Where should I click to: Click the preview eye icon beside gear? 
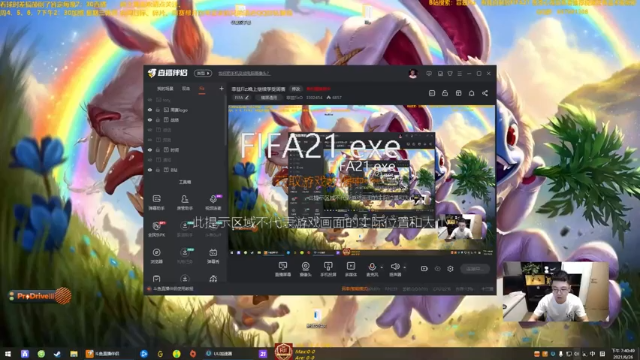[x=438, y=269]
